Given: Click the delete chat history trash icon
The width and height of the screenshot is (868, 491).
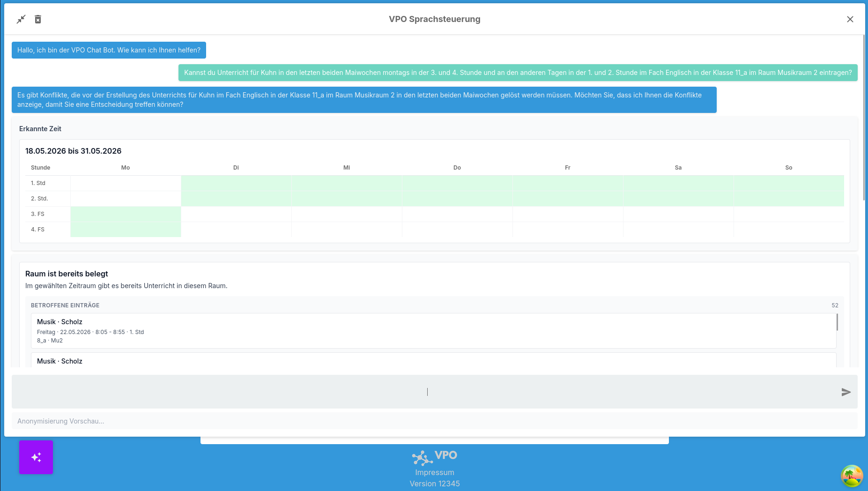Looking at the screenshot, I should [38, 19].
